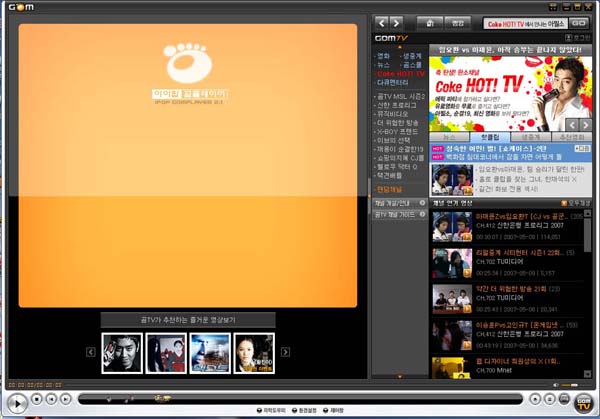This screenshot has height=419, width=600.
Task: Open the 영화 category in sidebar
Action: click(x=383, y=56)
